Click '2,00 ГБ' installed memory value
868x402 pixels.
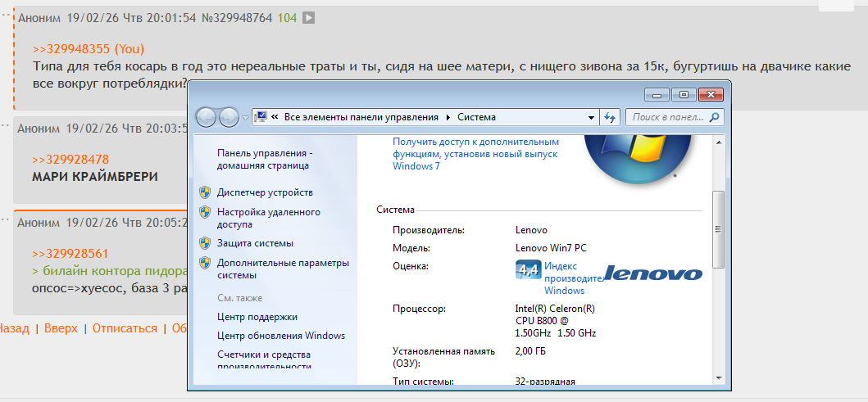pyautogui.click(x=530, y=351)
